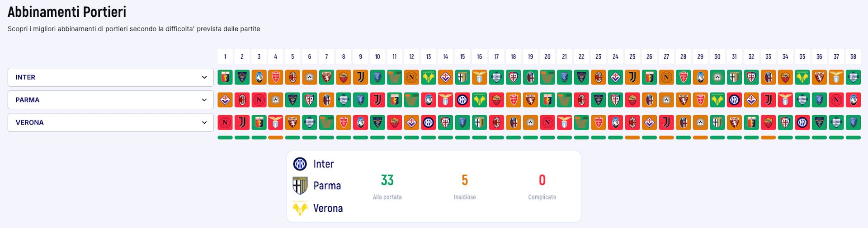868x228 pixels.
Task: Select Juventus crest in Parma row, matchday 33
Action: click(768, 100)
